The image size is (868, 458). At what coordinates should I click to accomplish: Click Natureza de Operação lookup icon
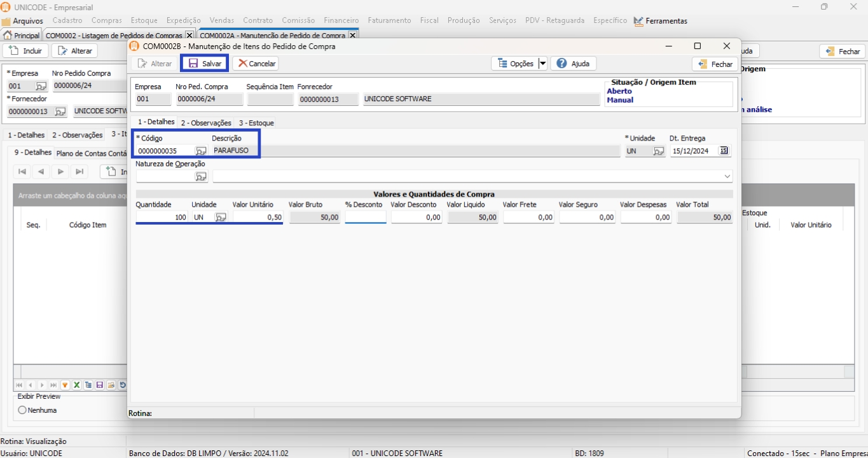[x=201, y=177]
